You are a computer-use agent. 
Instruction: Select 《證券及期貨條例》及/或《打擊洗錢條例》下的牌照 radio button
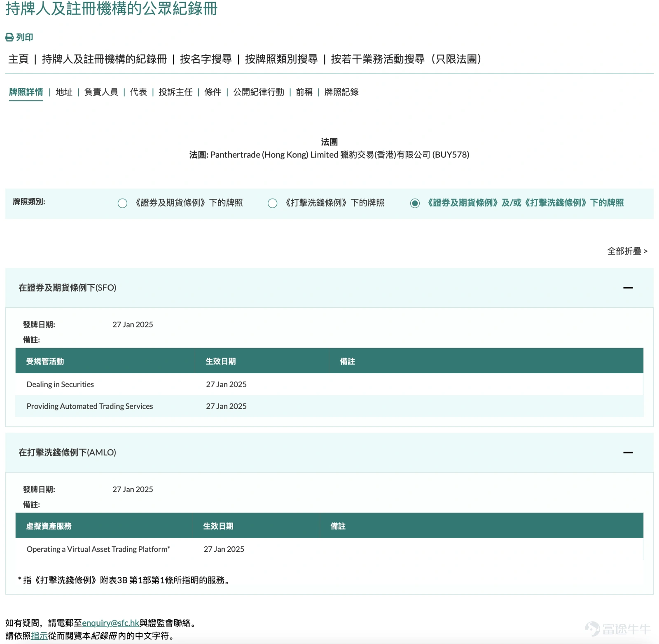416,203
